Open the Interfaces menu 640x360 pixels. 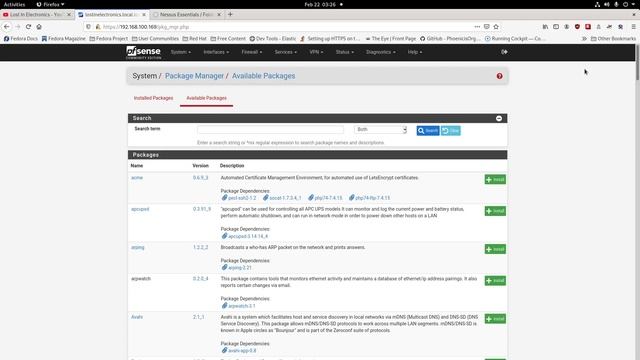click(216, 52)
